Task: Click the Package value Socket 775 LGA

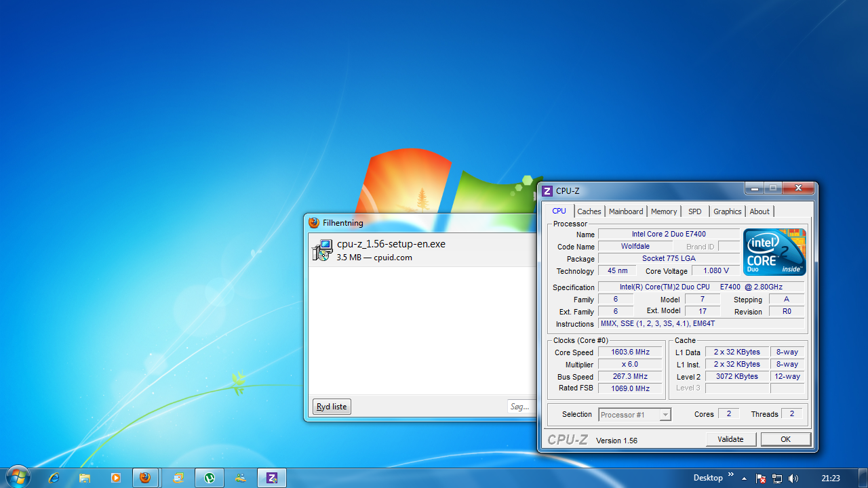Action: click(669, 259)
